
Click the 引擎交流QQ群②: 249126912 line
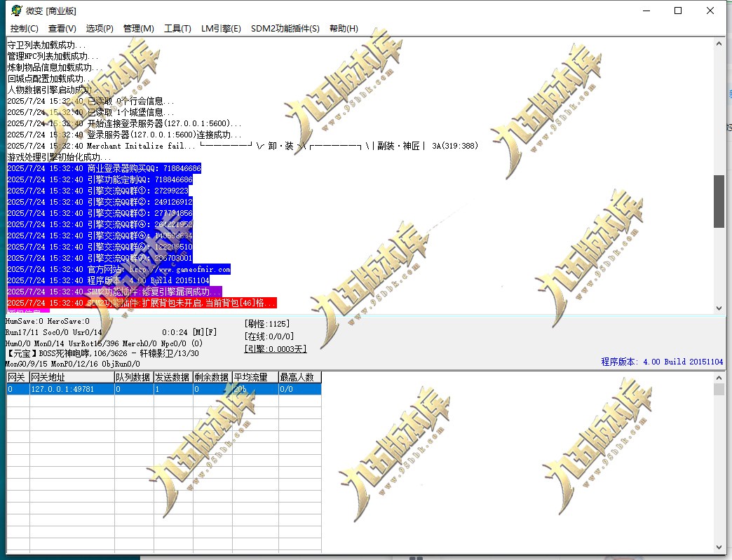(100, 202)
